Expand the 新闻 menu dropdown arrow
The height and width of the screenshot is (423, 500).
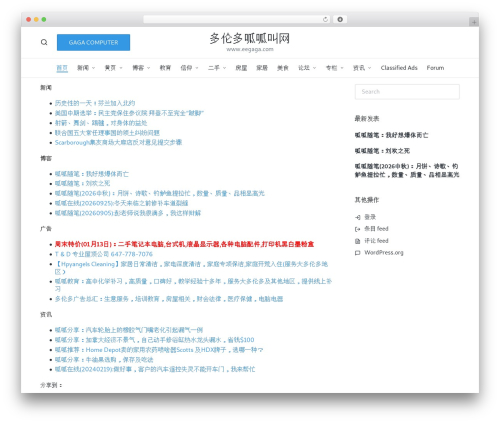coord(94,68)
